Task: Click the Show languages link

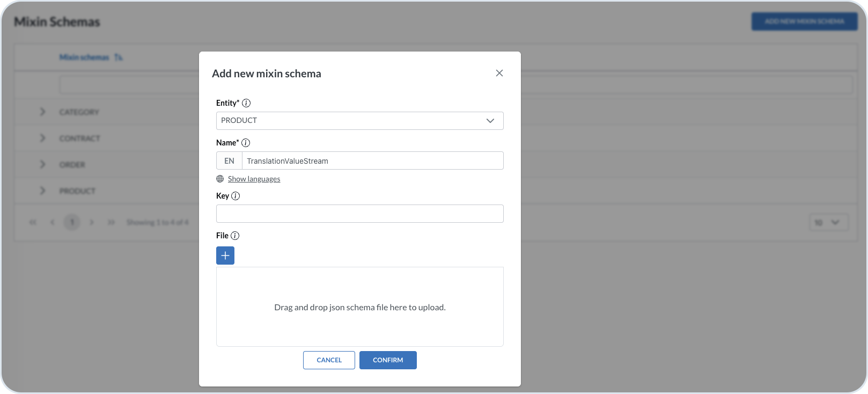Action: pos(254,179)
